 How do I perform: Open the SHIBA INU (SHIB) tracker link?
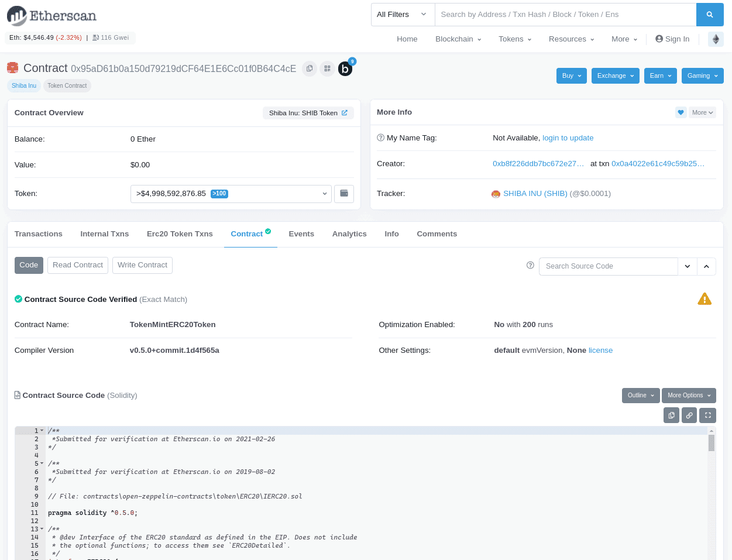(535, 194)
